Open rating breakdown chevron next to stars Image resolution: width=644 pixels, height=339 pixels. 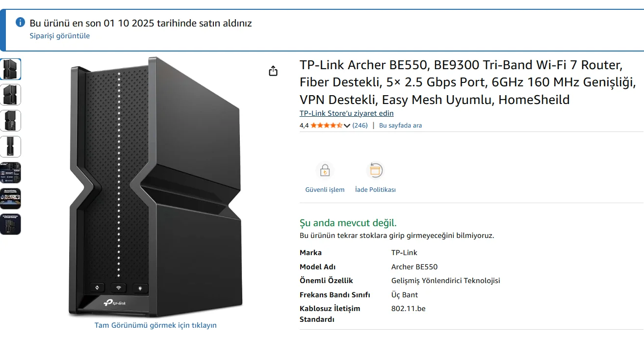click(347, 126)
